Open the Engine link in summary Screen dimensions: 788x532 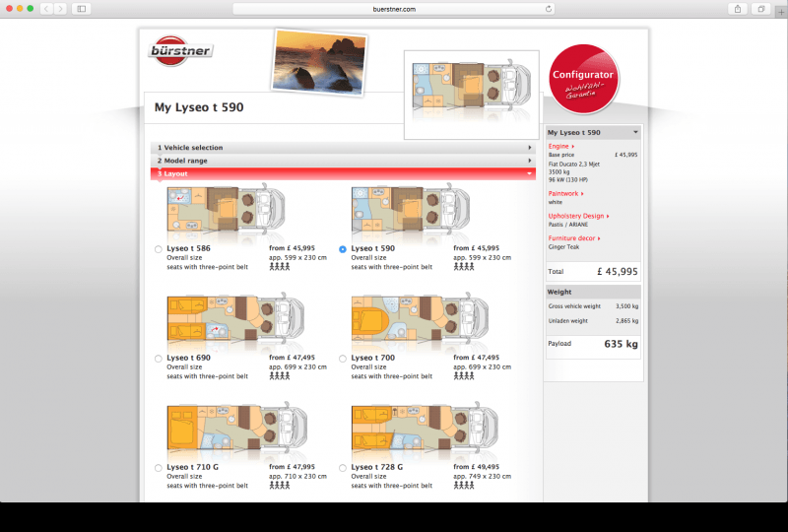[x=560, y=146]
